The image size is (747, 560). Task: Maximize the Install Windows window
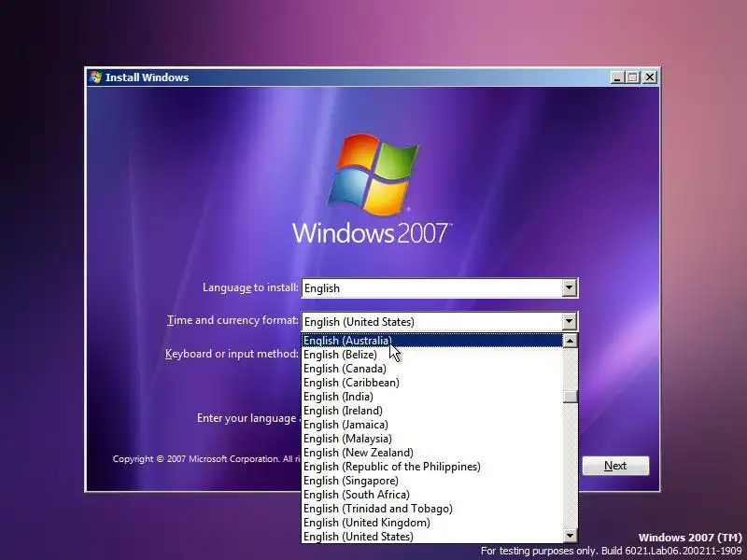[x=633, y=77]
